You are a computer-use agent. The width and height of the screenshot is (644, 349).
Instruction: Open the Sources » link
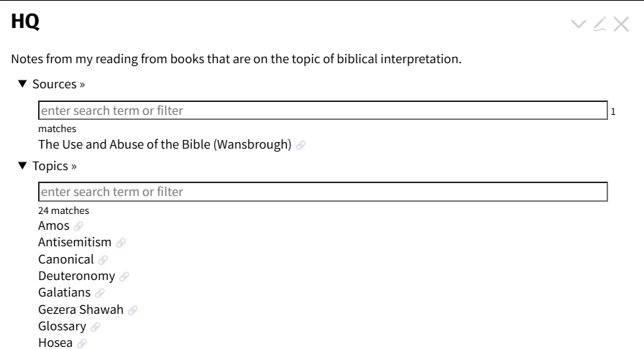pyautogui.click(x=58, y=85)
